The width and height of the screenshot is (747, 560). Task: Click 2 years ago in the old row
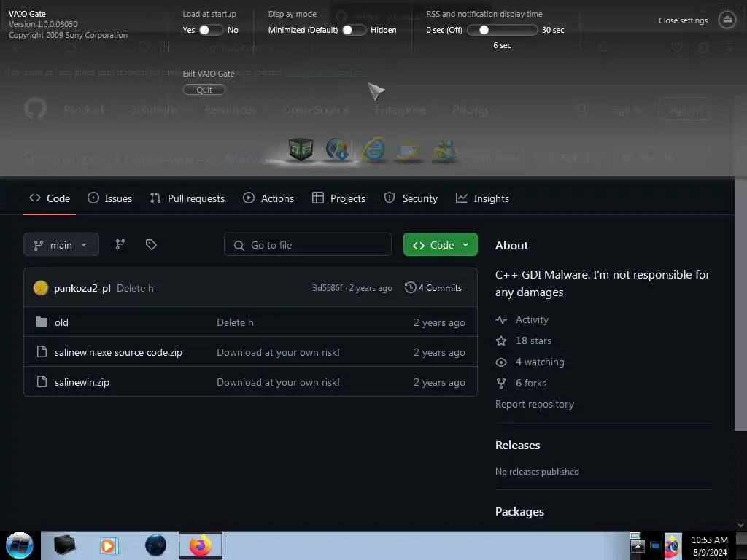(x=439, y=323)
